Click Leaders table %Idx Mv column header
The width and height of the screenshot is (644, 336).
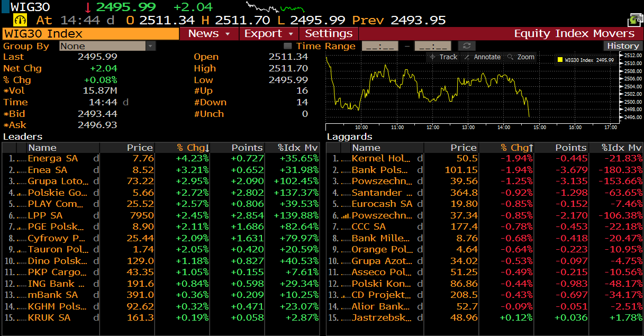(x=293, y=148)
